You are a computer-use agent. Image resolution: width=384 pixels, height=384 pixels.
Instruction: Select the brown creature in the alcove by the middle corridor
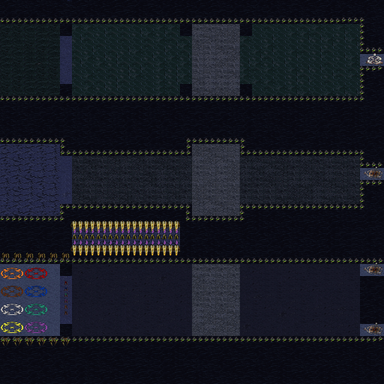click(x=373, y=174)
